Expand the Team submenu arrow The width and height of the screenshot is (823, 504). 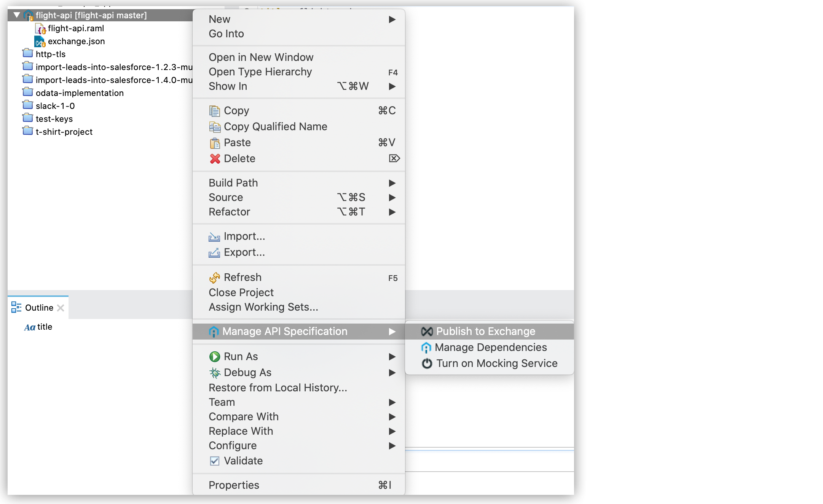pos(392,402)
